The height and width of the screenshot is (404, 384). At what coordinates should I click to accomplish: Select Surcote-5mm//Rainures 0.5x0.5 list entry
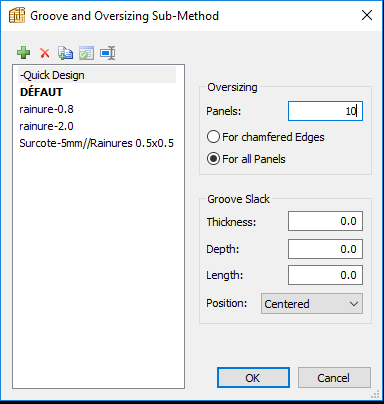[97, 143]
